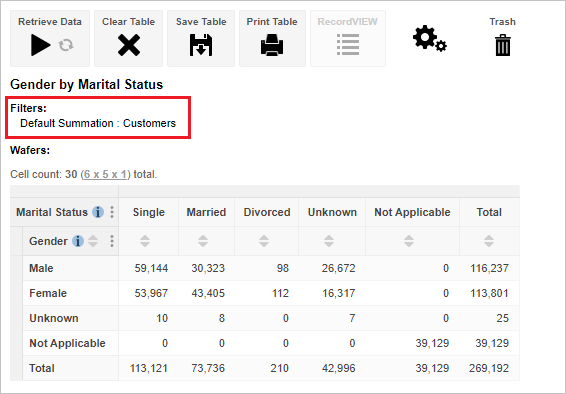This screenshot has width=566, height=394.
Task: Click cell value 53,967
Action: click(x=151, y=293)
